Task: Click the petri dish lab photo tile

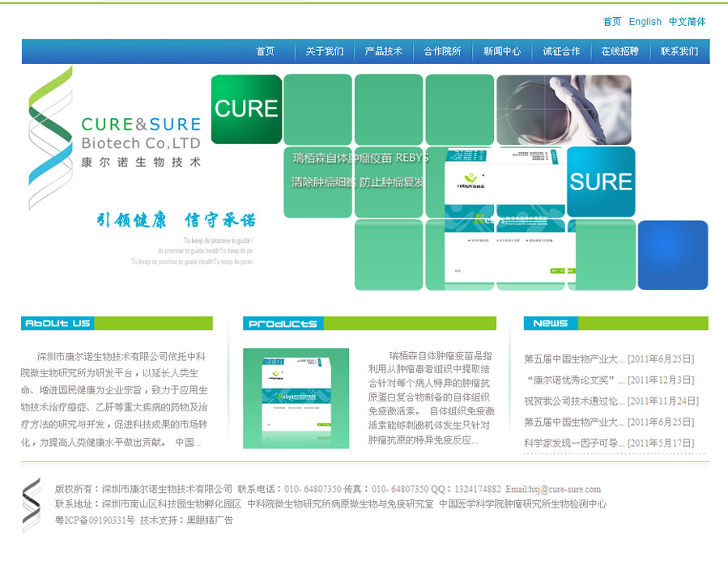Action: pyautogui.click(x=564, y=110)
